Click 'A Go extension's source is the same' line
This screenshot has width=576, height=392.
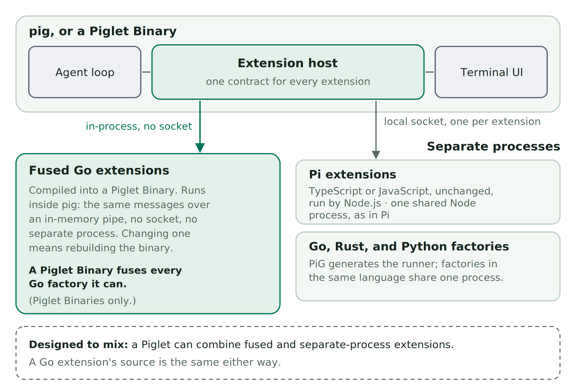pos(155,362)
